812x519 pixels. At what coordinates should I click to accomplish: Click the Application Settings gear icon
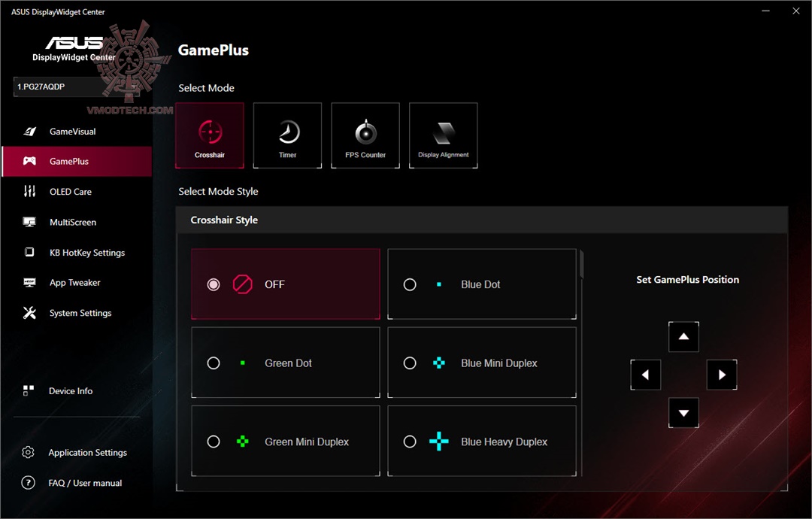[28, 452]
